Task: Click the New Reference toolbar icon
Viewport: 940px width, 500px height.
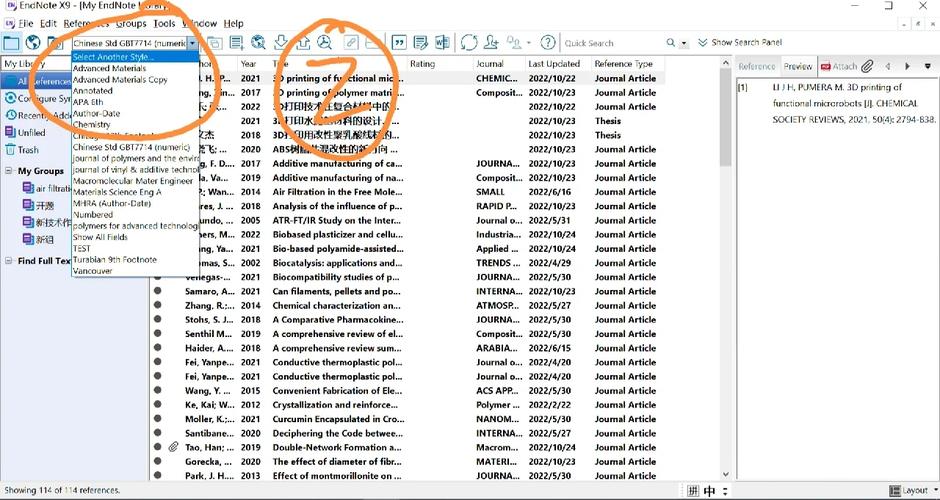Action: pyautogui.click(x=236, y=43)
